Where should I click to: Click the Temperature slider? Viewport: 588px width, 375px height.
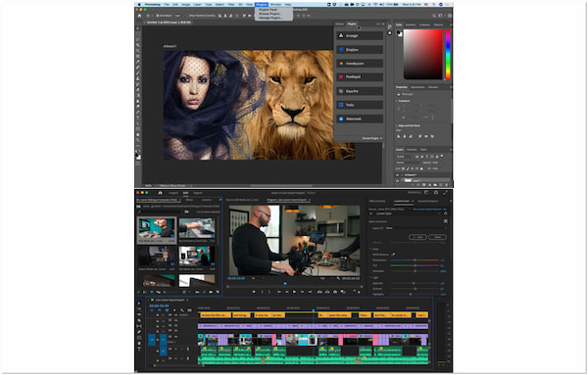point(415,260)
